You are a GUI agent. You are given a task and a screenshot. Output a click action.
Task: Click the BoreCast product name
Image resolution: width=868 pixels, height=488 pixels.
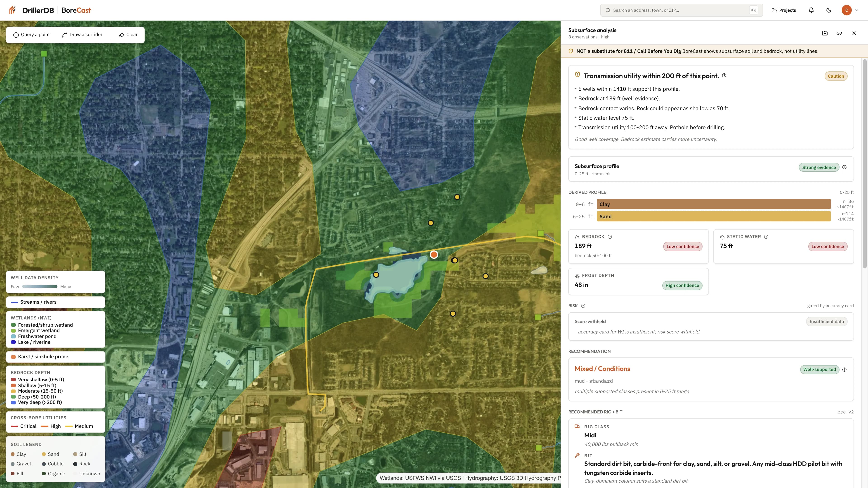coord(76,10)
